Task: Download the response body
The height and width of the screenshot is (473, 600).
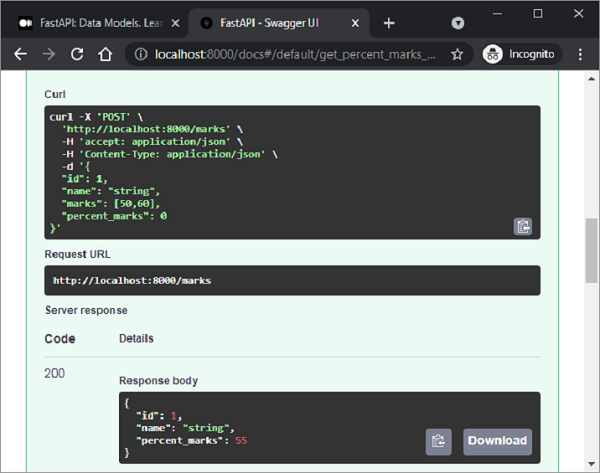Action: point(497,441)
